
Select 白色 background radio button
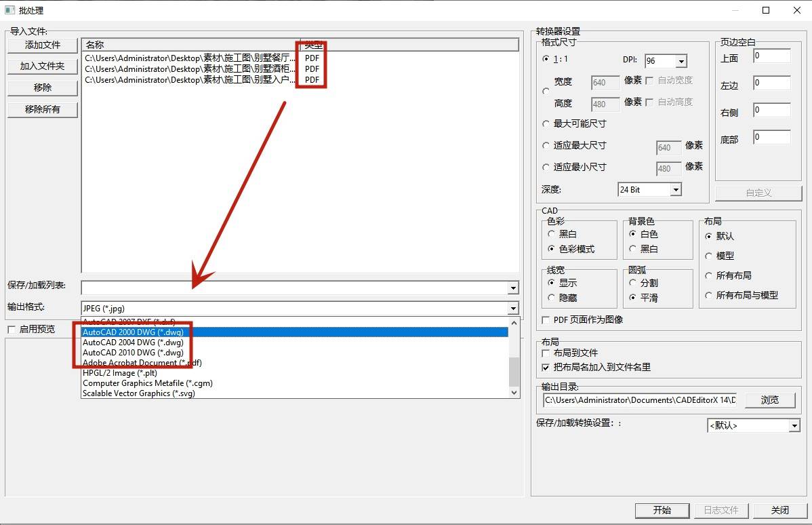[632, 234]
